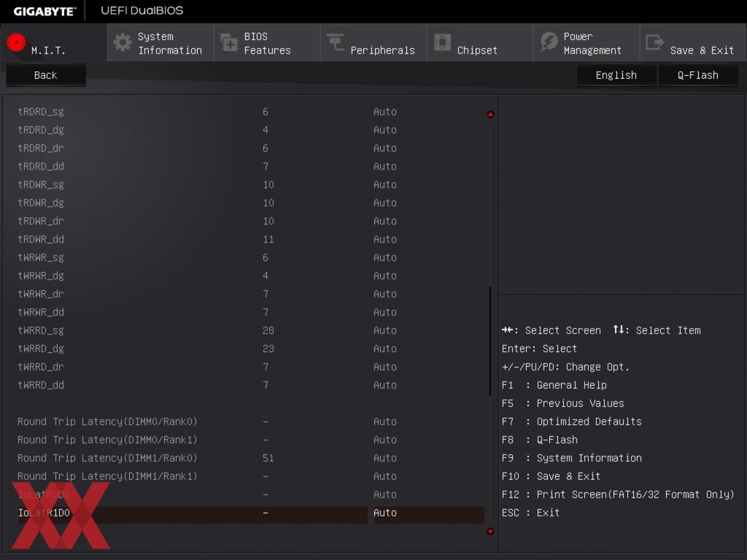Click the vertical scrollbar thumb

point(490,341)
